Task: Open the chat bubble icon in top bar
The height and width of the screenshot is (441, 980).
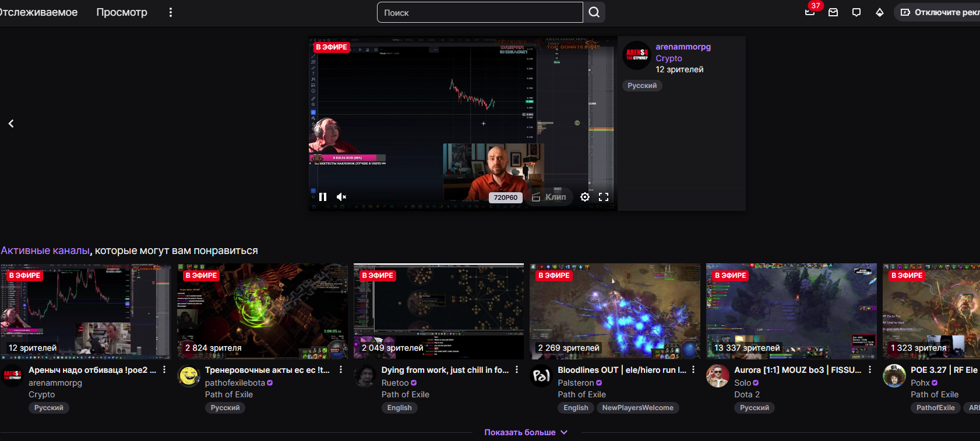Action: pyautogui.click(x=856, y=12)
